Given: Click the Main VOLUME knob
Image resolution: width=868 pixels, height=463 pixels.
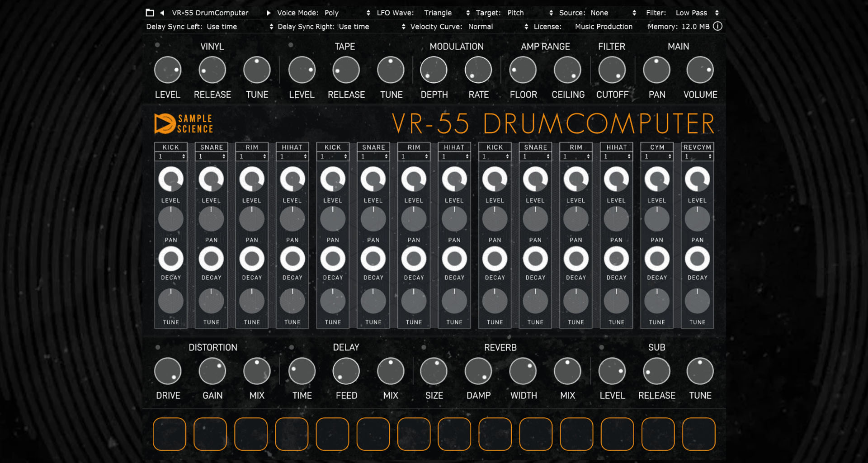Looking at the screenshot, I should 700,70.
